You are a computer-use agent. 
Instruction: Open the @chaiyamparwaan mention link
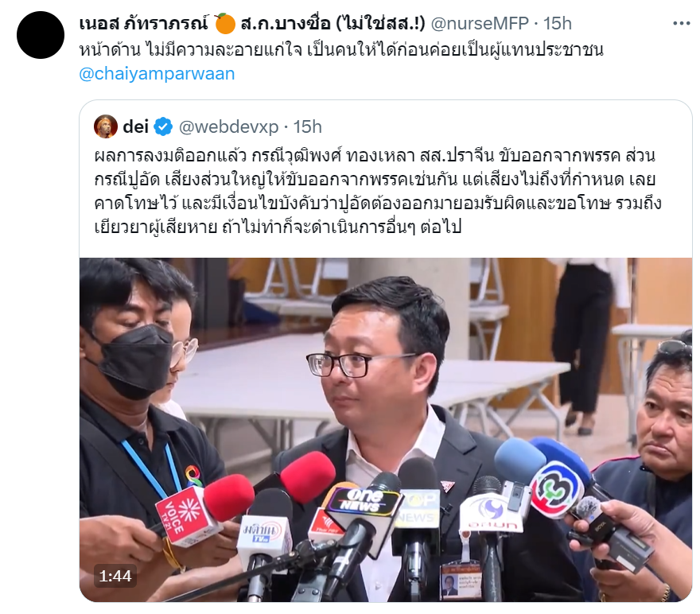click(x=157, y=74)
